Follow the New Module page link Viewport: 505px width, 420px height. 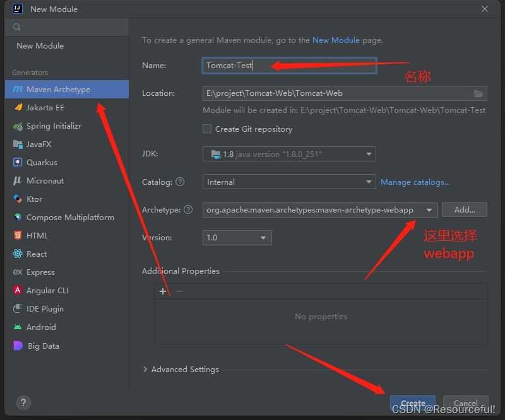pos(336,40)
